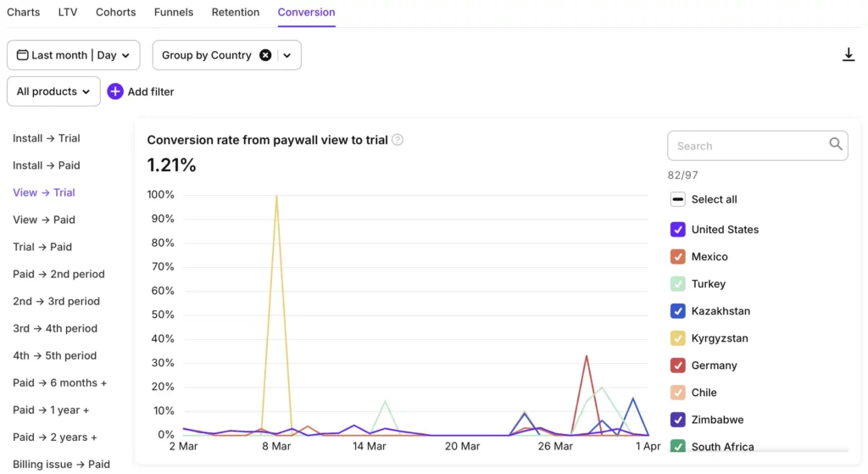Click the 20 Mar axis label
The width and height of the screenshot is (868, 474).
click(x=462, y=446)
